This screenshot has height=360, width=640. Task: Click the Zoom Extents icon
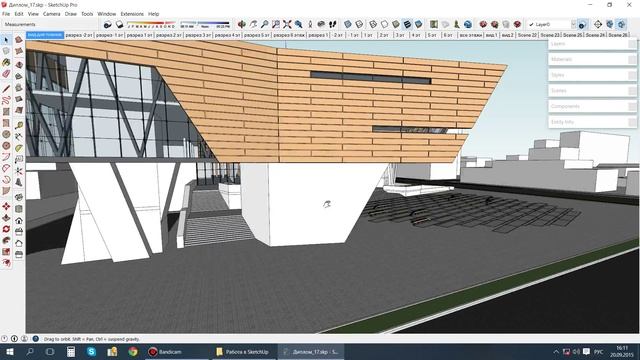287,24
